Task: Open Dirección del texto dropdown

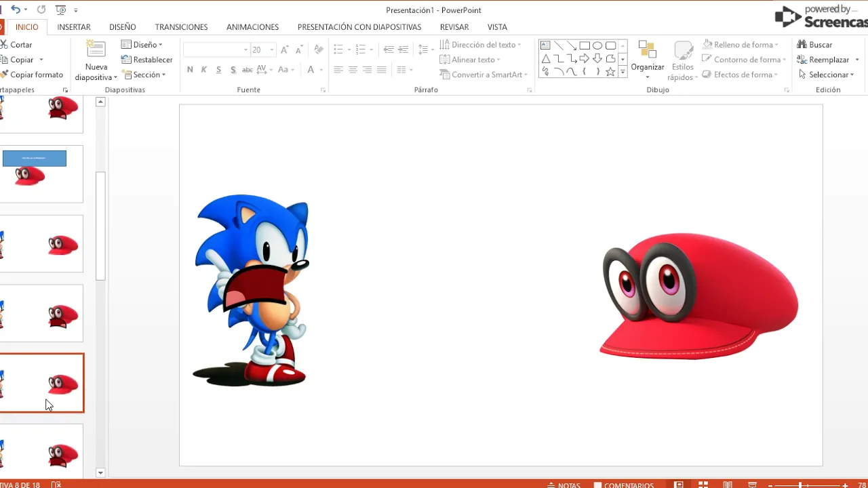Action: coord(480,45)
